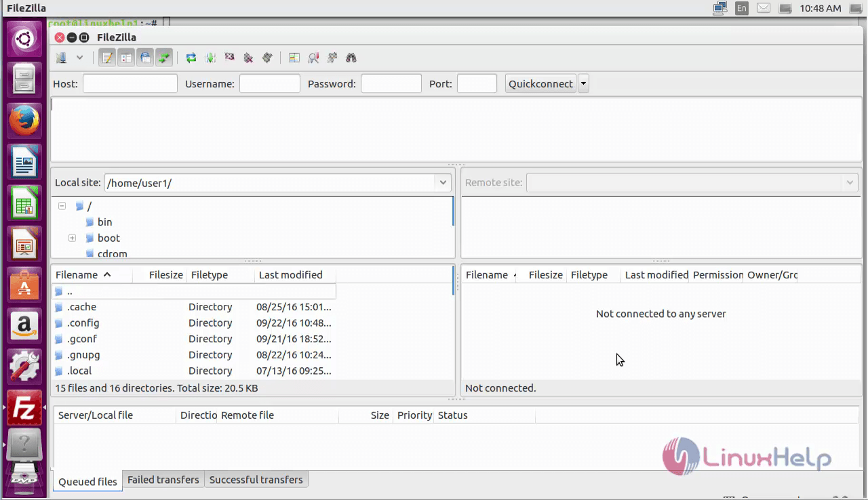
Task: Click the magnifier filename filter icon
Action: pos(313,58)
